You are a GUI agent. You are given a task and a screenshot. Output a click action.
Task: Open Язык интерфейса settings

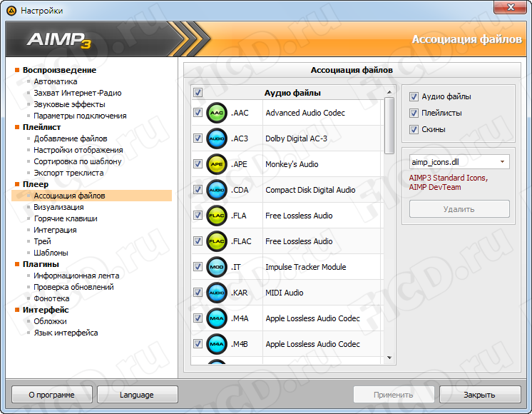(66, 333)
